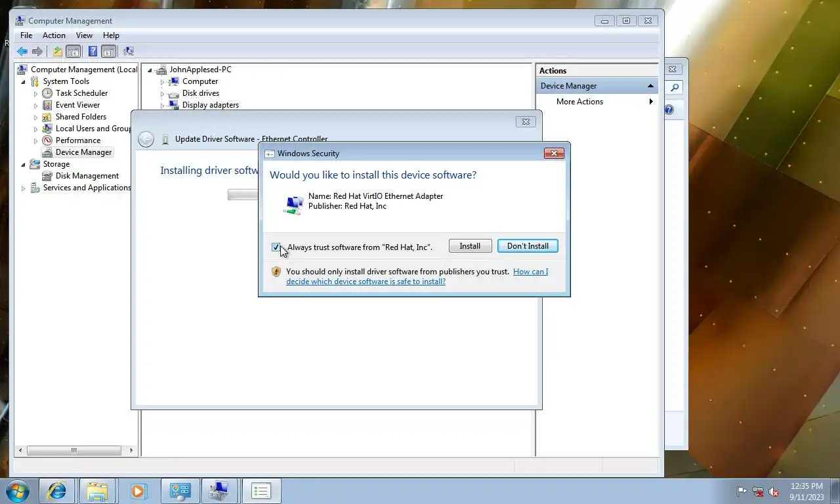
Task: Click the Storage icon in tree
Action: point(35,164)
